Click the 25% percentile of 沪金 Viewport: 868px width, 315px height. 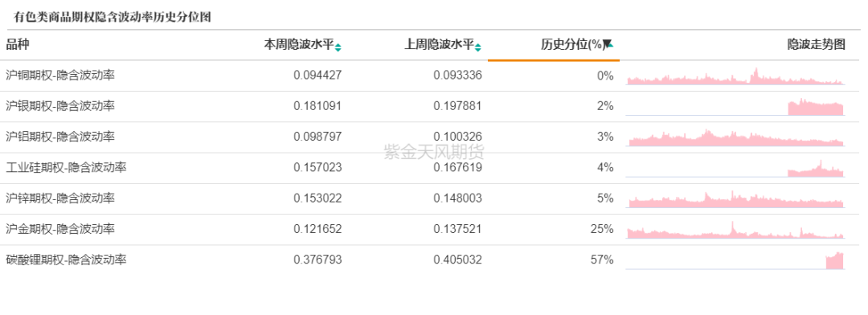(602, 229)
